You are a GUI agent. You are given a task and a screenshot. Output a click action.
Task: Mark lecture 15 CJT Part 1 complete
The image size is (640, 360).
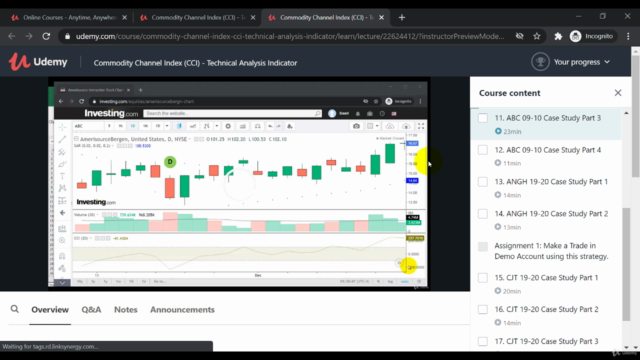[483, 278]
